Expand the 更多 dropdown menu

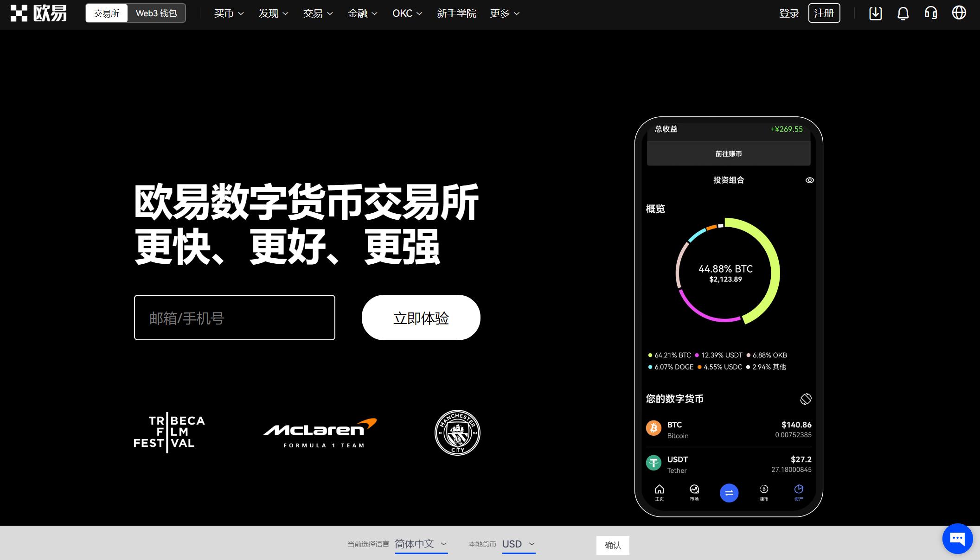click(x=505, y=13)
